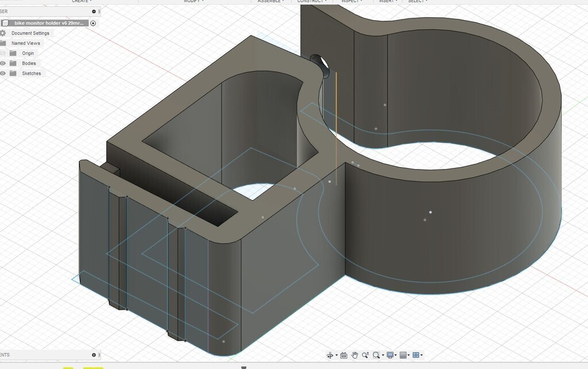This screenshot has height=369, width=588.
Task: Click the Origin folder icon
Action: 13,53
